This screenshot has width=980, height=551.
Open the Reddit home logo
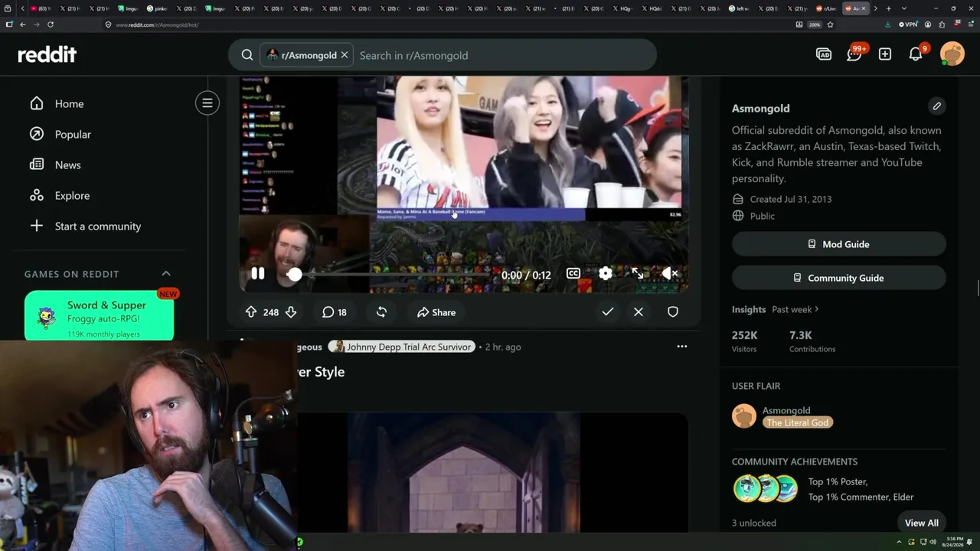coord(47,54)
